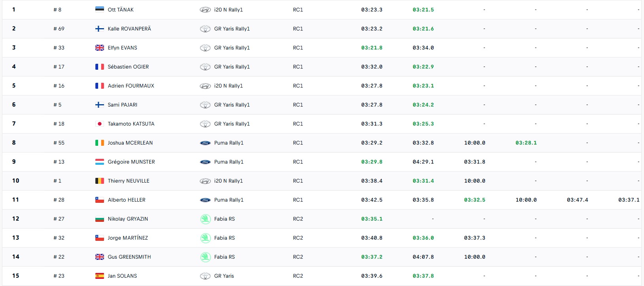Image resolution: width=644 pixels, height=286 pixels.
Task: Click the Ford logo in Joshua MCERLEAN's row
Action: pos(205,143)
